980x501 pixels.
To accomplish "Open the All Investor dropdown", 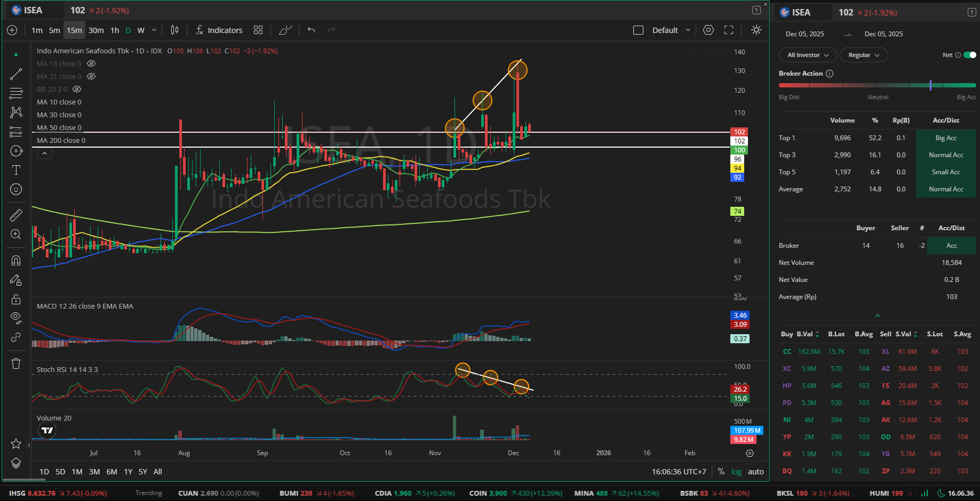I will [808, 55].
